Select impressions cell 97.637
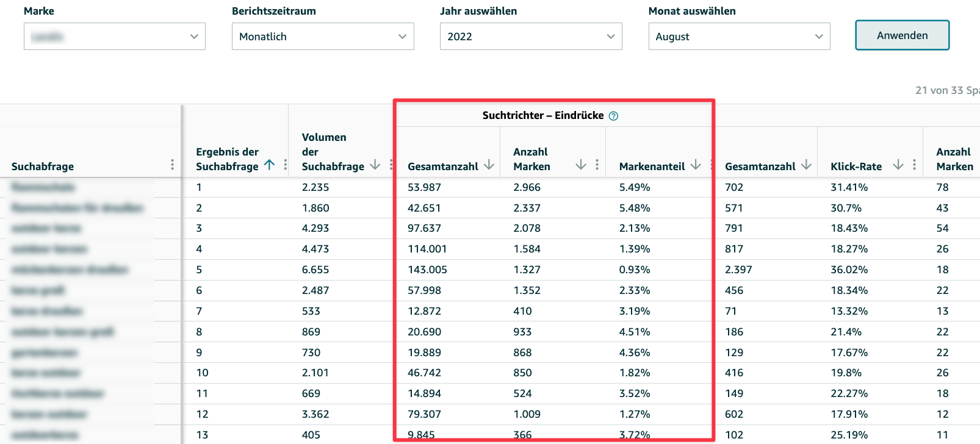This screenshot has width=980, height=444. coord(424,228)
